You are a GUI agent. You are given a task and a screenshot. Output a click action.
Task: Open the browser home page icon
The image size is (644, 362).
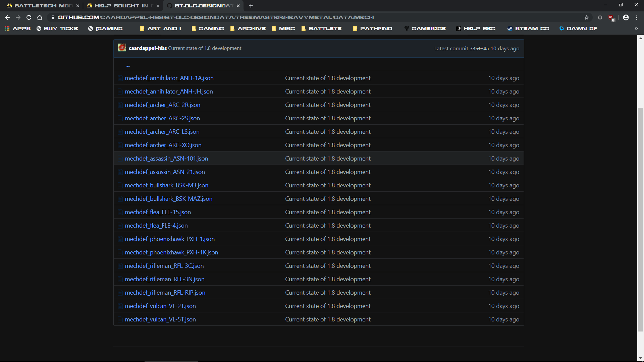click(x=40, y=17)
